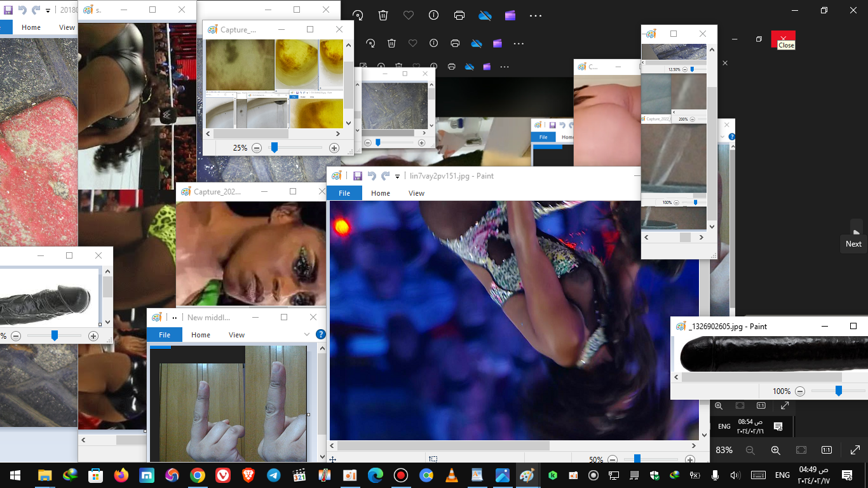Undo in the lin7vay2pv151.jpg Paint window

click(x=372, y=176)
